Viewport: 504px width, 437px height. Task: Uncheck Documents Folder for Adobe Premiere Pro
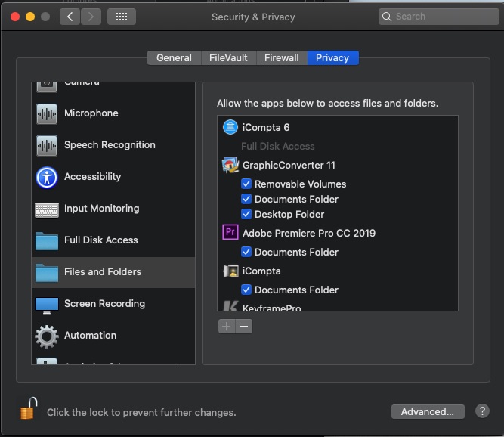pyautogui.click(x=246, y=252)
